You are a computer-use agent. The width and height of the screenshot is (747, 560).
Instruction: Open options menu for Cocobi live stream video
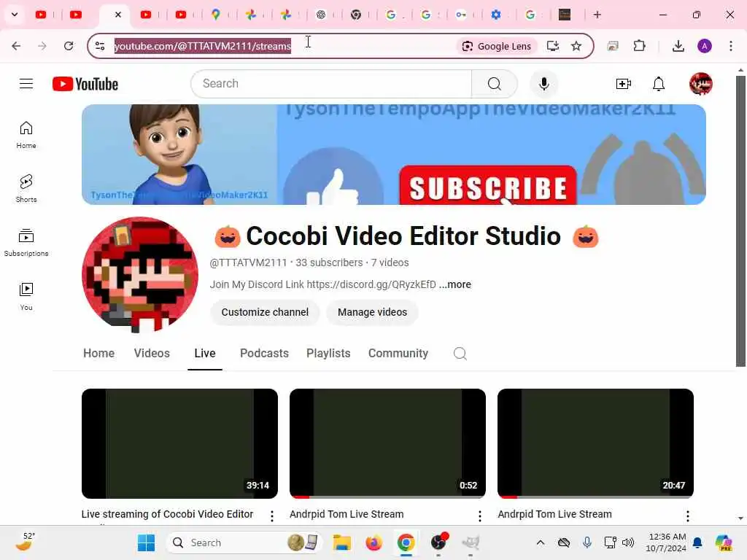tap(272, 516)
